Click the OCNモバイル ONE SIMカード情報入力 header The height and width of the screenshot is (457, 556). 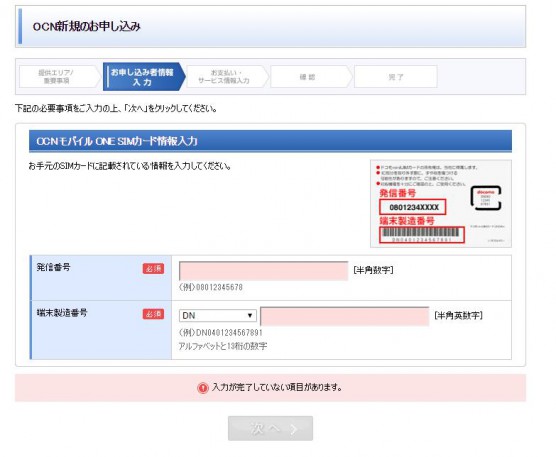pyautogui.click(x=270, y=141)
